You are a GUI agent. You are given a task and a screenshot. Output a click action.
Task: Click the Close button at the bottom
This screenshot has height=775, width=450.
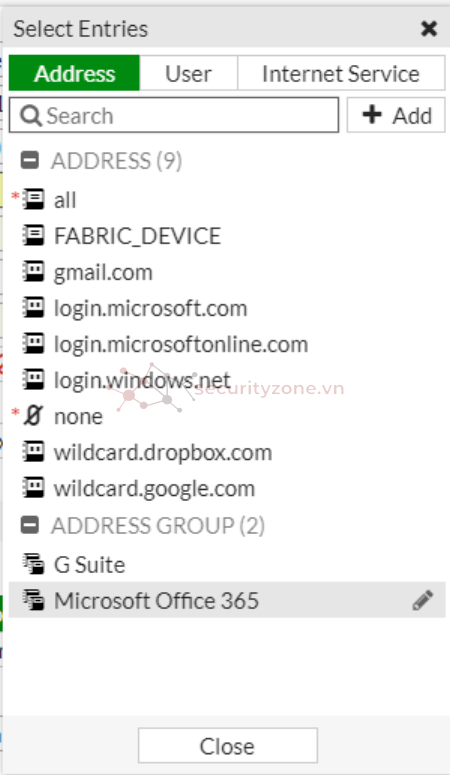coord(227,745)
